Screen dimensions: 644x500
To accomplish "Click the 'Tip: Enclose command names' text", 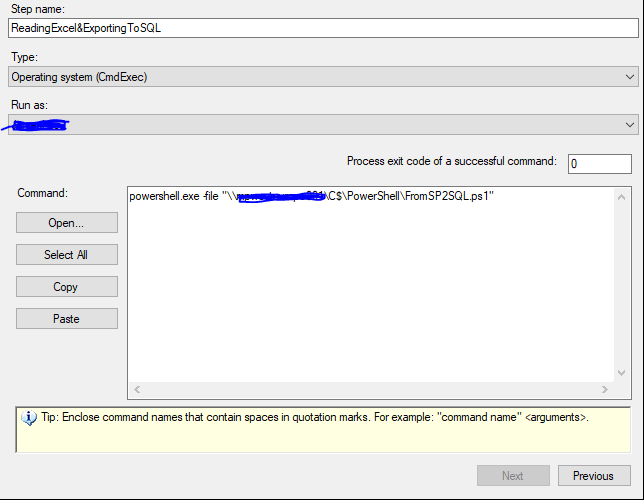I will click(315, 417).
